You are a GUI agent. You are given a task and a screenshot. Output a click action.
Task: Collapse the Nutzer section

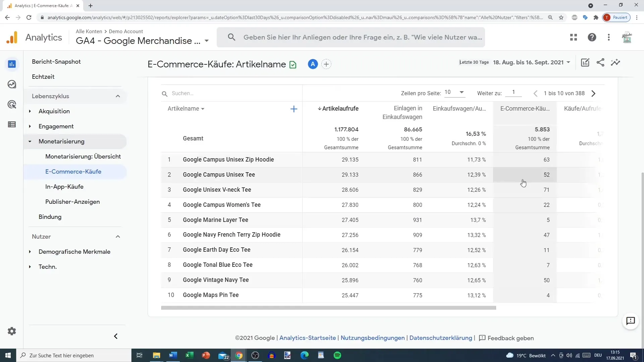click(118, 237)
